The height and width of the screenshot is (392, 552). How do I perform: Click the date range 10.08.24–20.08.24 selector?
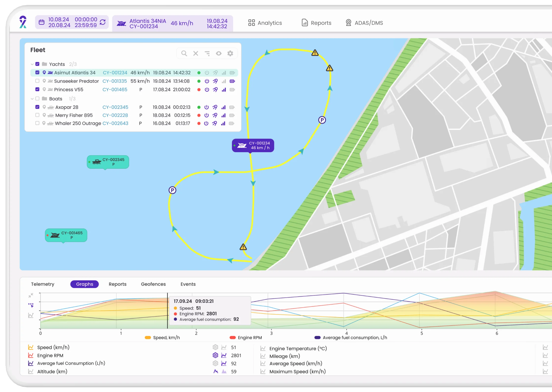point(72,22)
